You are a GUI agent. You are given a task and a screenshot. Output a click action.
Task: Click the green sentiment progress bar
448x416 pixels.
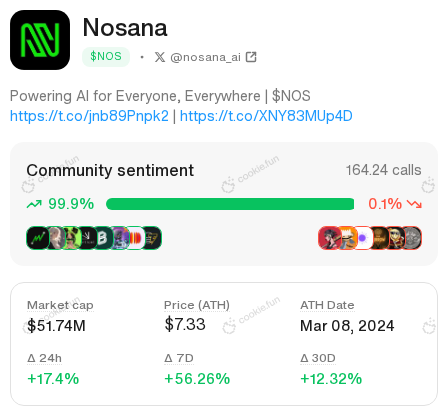pyautogui.click(x=230, y=204)
